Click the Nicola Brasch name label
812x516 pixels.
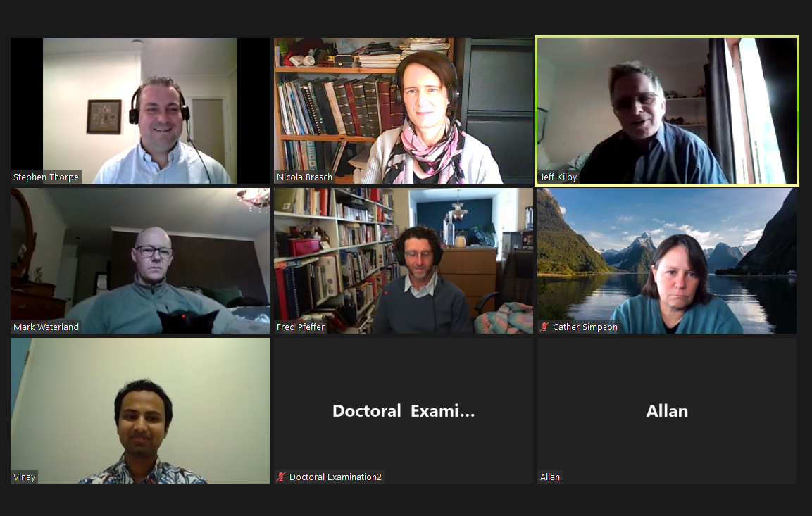point(304,177)
